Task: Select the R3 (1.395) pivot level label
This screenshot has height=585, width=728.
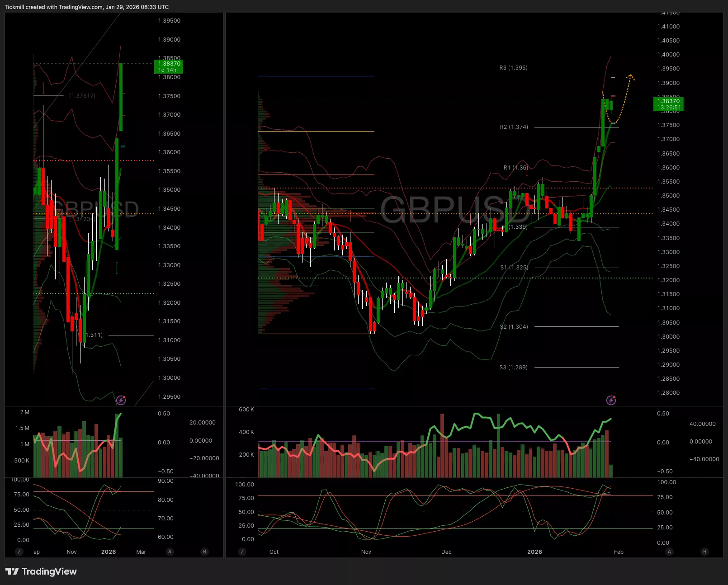Action: tap(513, 68)
